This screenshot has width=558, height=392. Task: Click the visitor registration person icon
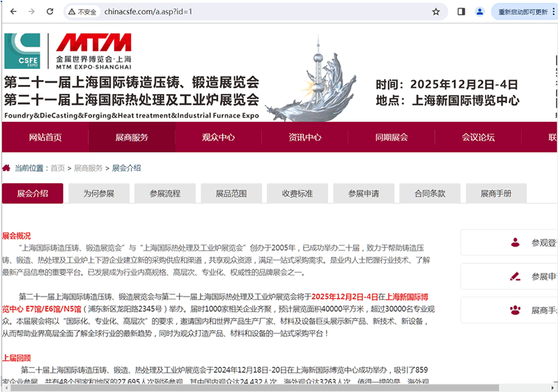[x=515, y=242]
